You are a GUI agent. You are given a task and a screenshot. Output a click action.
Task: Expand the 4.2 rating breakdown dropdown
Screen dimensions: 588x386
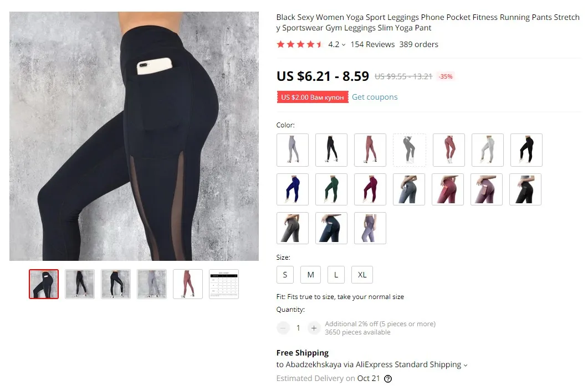click(337, 45)
